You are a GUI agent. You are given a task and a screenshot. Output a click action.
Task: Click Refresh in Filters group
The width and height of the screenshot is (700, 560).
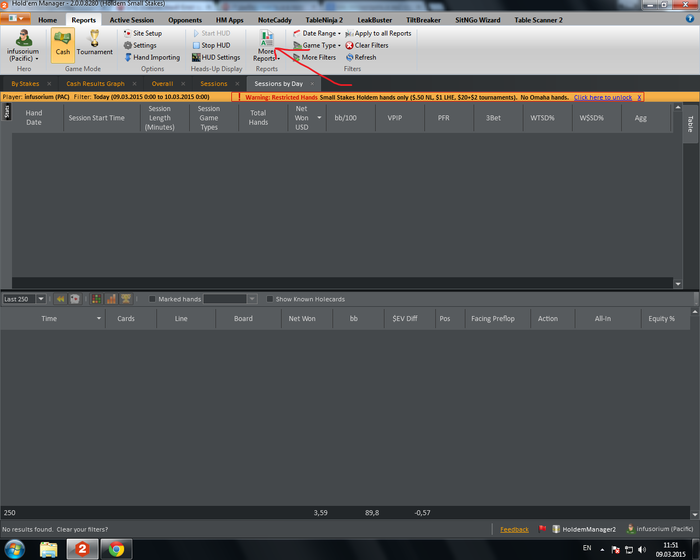361,58
